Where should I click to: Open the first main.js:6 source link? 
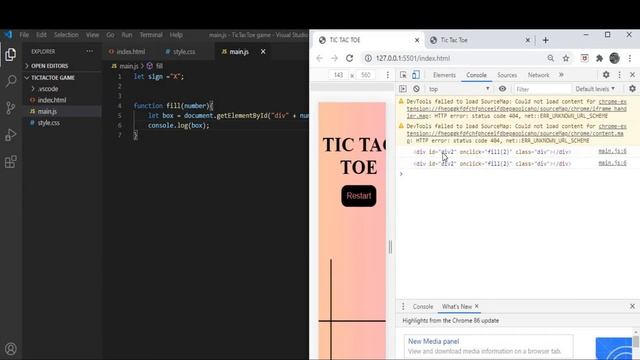pos(612,151)
